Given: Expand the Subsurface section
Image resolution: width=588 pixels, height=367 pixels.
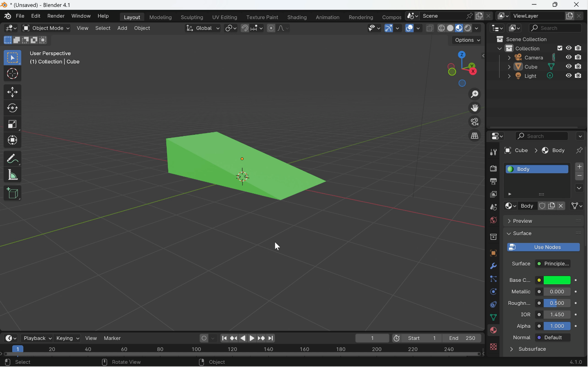Looking at the screenshot, I should pyautogui.click(x=531, y=349).
